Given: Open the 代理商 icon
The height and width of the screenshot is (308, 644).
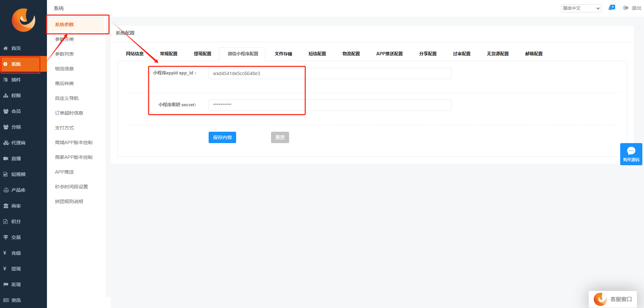Looking at the screenshot, I should click(6, 143).
